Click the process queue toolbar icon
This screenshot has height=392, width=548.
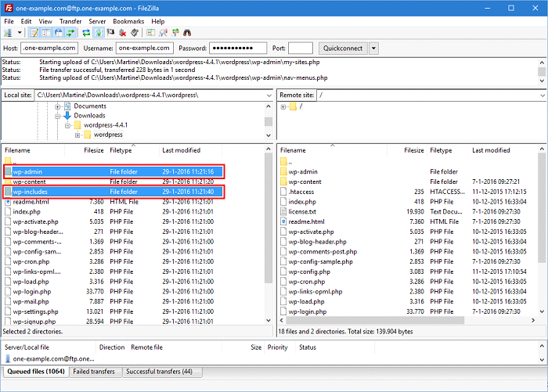(99, 33)
